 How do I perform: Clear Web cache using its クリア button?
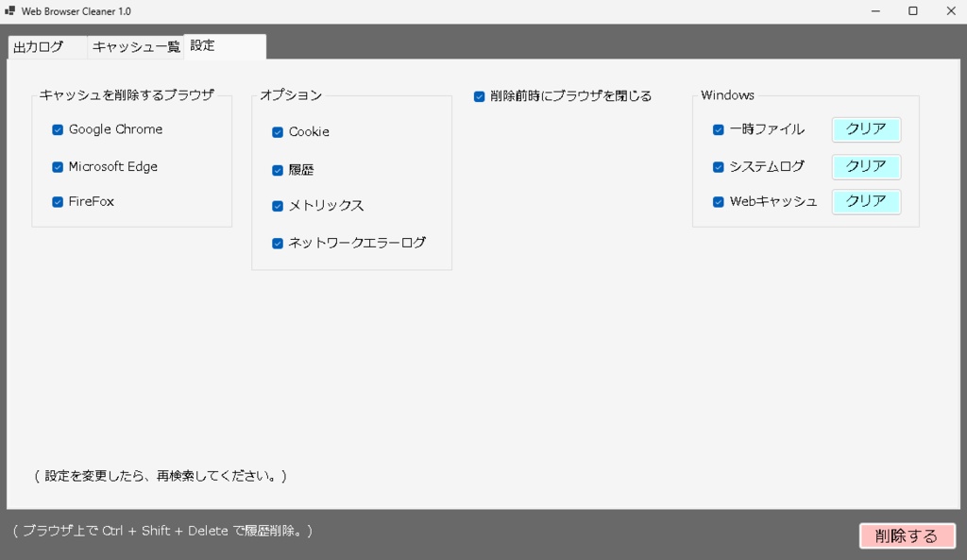pos(866,201)
